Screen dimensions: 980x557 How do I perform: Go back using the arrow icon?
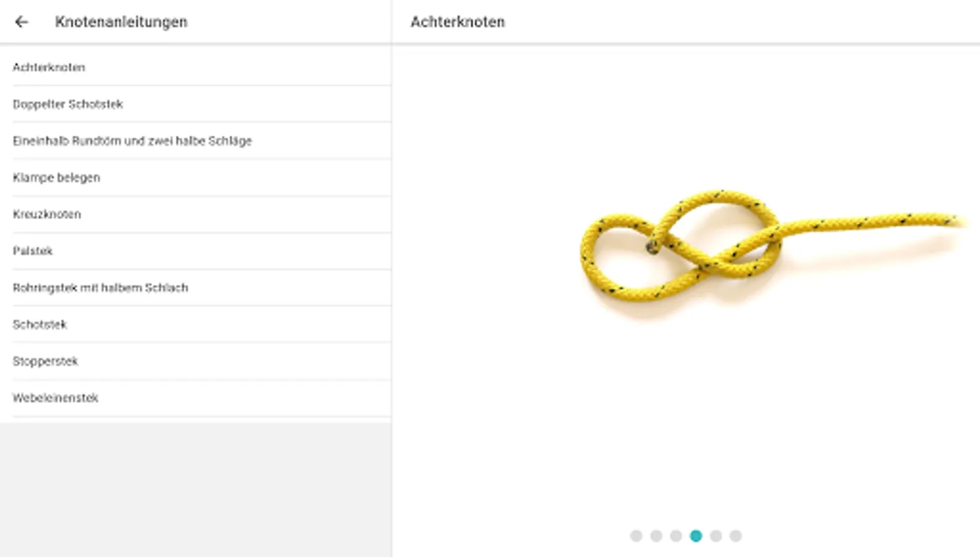[22, 22]
